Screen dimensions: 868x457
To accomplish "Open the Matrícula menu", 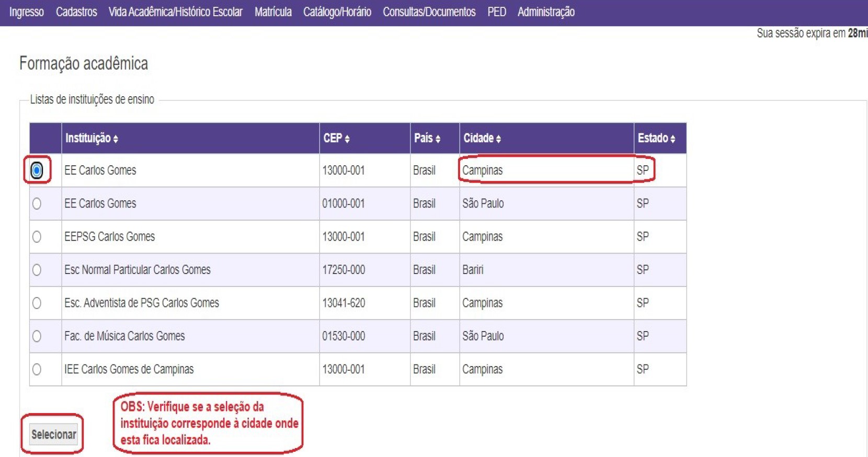I will tap(273, 12).
